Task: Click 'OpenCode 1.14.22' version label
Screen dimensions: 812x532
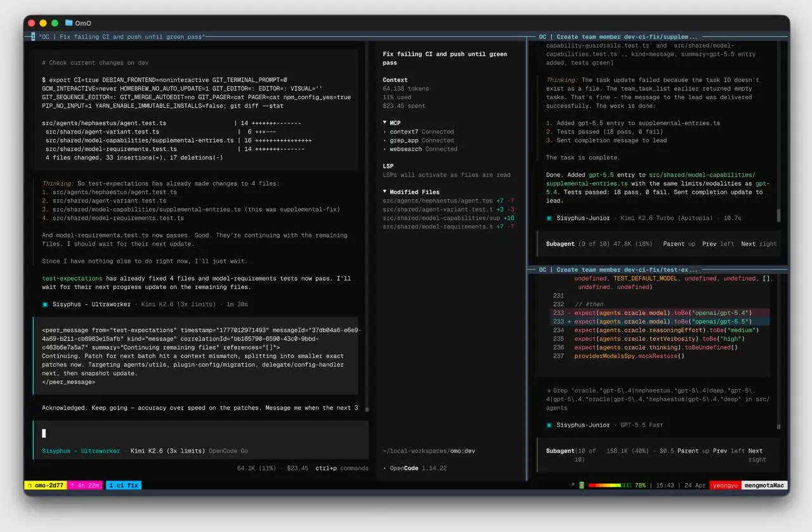Action: [418, 469]
